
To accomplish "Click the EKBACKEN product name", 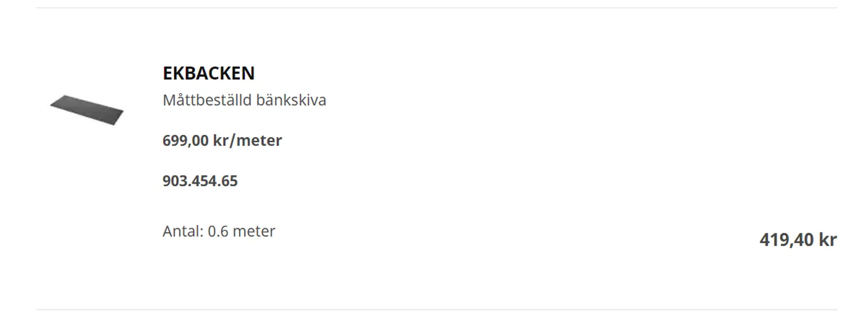I will tap(208, 73).
